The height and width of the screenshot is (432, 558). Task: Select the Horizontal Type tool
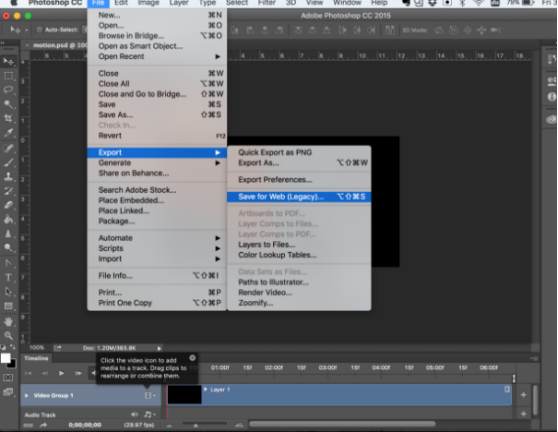(9, 277)
